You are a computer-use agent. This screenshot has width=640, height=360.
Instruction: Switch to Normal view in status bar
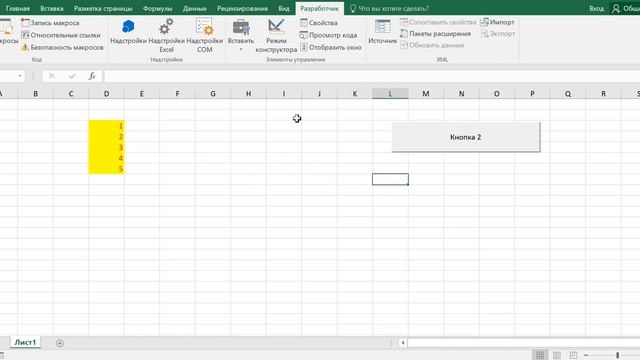[x=540, y=355]
